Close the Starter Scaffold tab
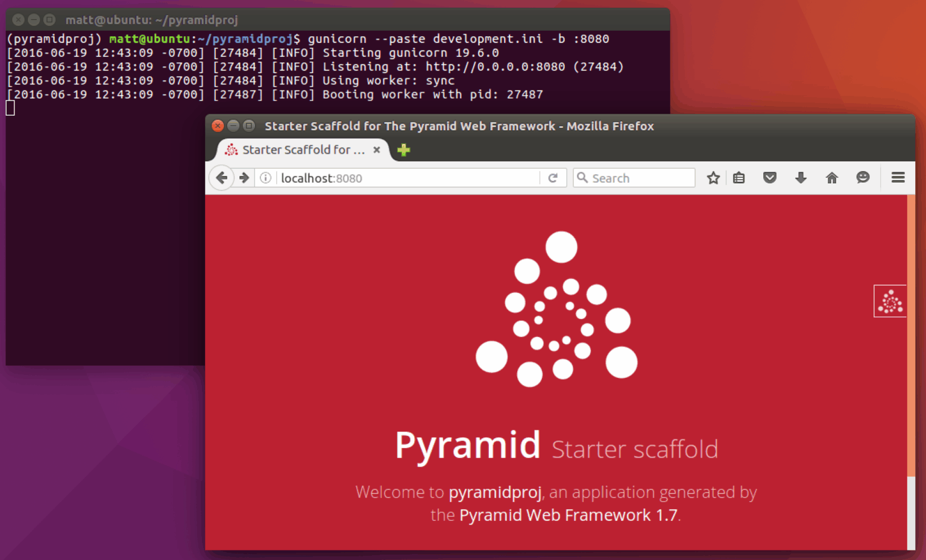926x560 pixels. pos(376,150)
